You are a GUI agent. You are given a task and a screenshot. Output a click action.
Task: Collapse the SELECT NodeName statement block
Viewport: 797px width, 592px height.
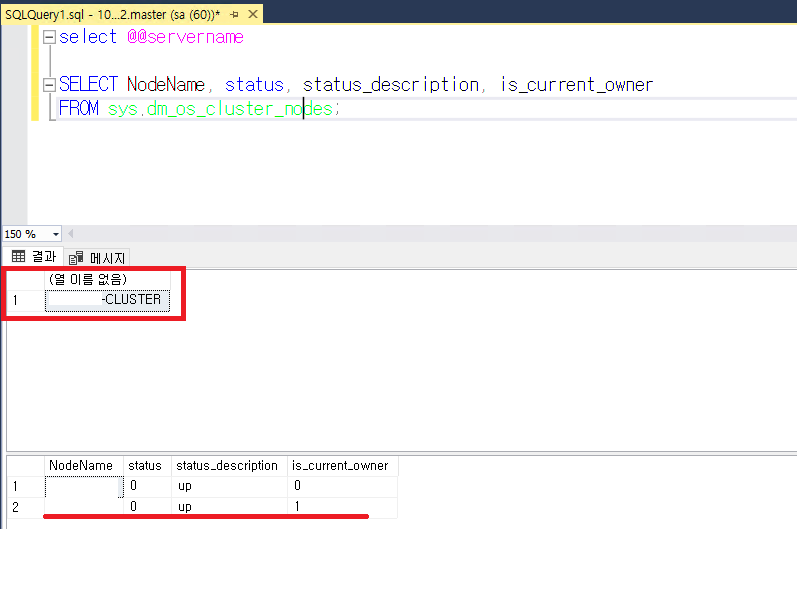point(49,85)
